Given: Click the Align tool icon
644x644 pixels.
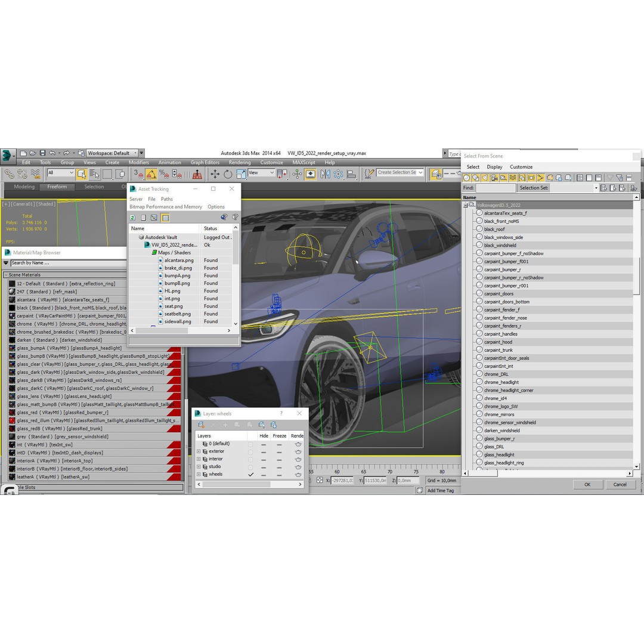Looking at the screenshot, I should click(352, 174).
